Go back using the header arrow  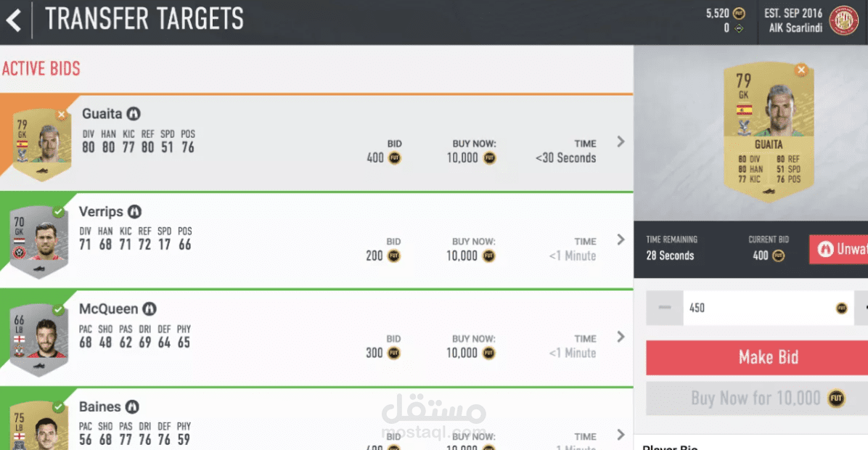click(14, 20)
